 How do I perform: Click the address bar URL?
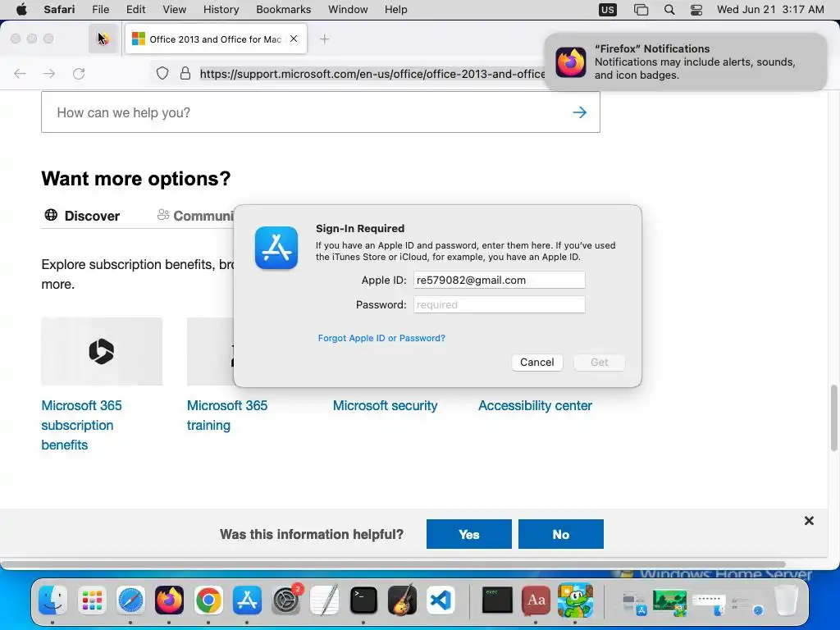tap(372, 73)
